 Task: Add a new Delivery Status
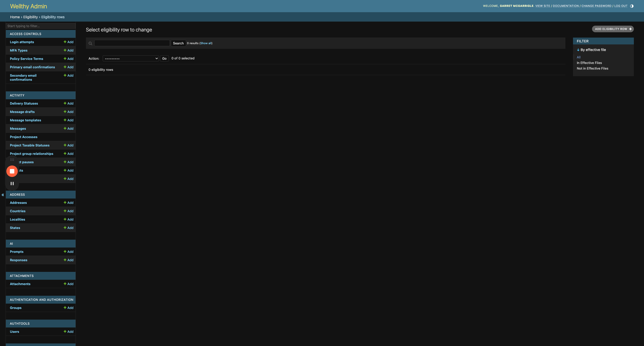68,103
